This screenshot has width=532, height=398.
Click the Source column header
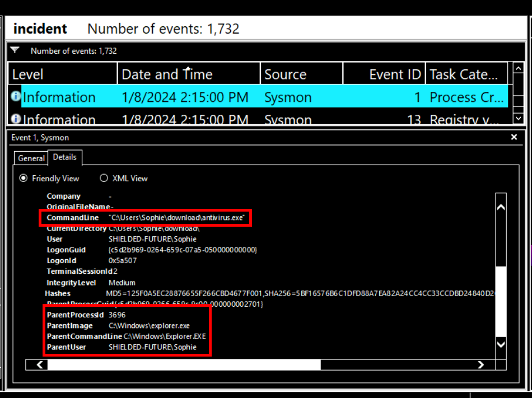tap(301, 74)
